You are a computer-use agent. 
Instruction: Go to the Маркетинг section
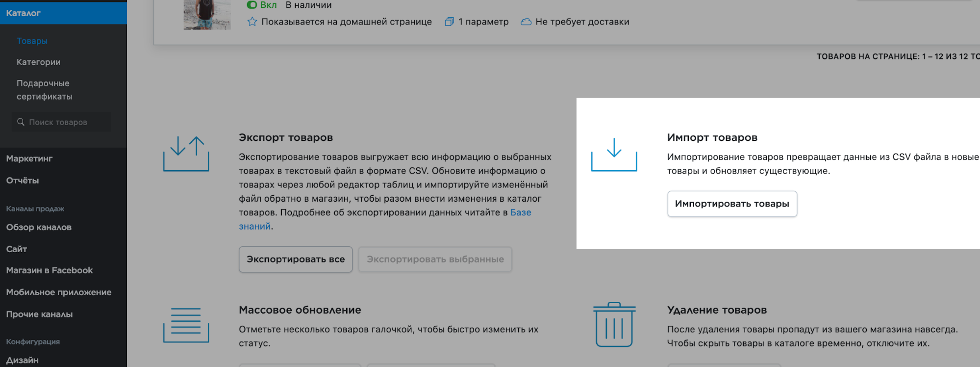[29, 158]
